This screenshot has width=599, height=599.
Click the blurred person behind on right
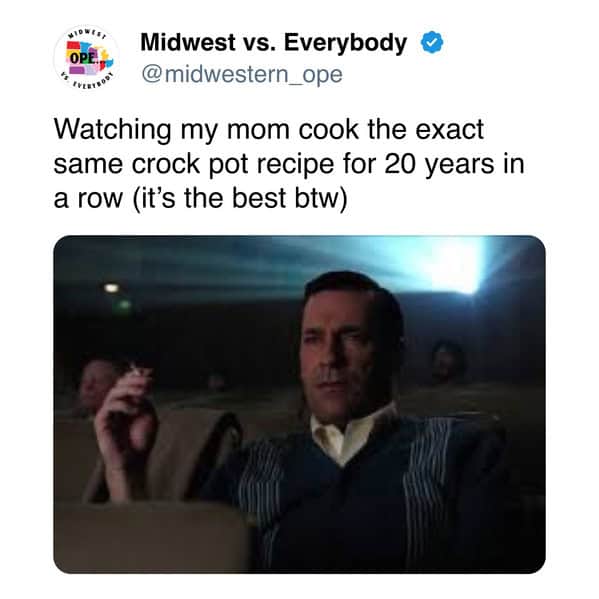(447, 363)
